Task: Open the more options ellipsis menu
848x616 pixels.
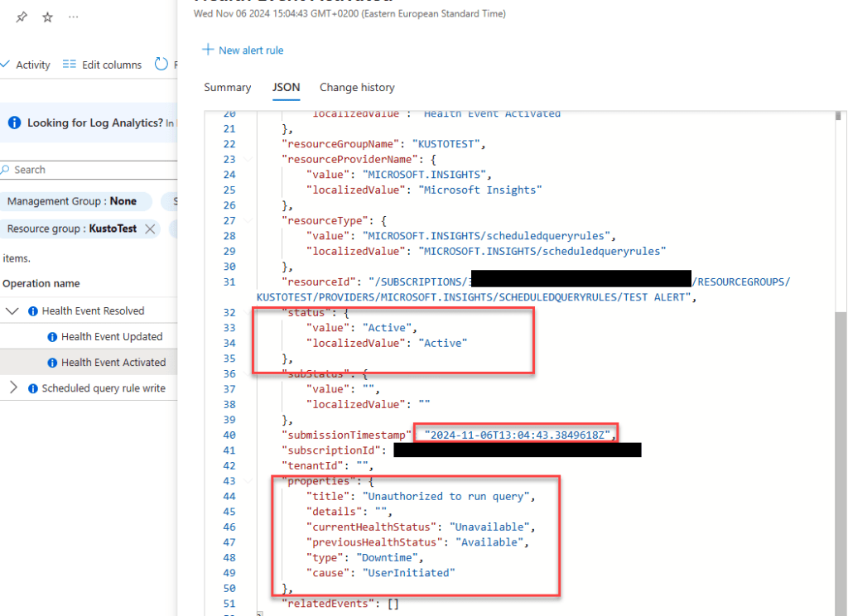Action: point(74,17)
